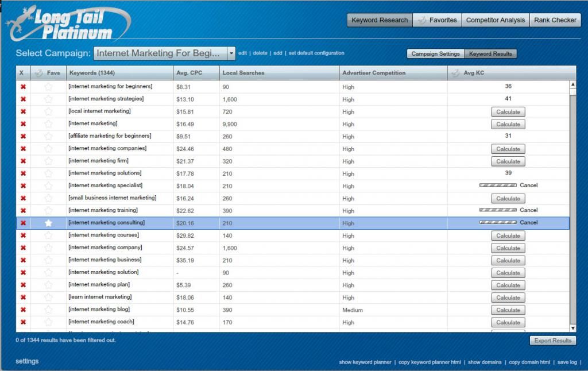Viewport: 588px width, 371px height.
Task: Sort by the Avg KC column header
Action: (x=512, y=73)
